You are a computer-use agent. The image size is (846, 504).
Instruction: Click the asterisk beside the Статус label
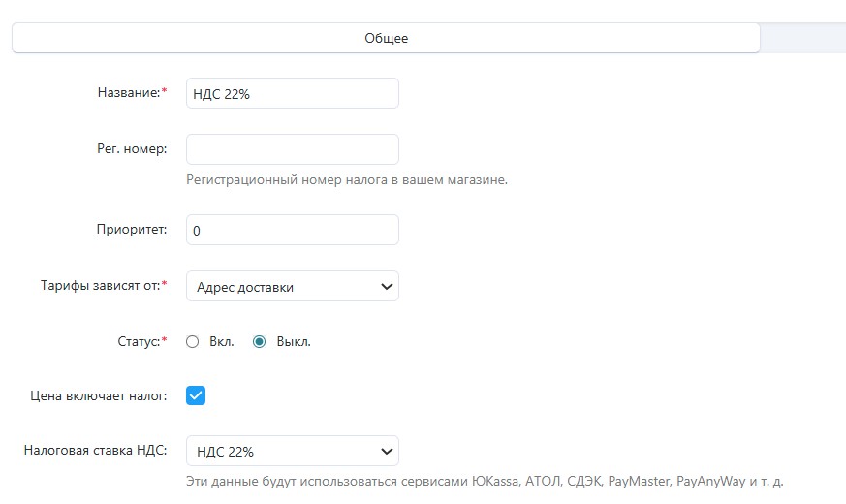pos(164,339)
